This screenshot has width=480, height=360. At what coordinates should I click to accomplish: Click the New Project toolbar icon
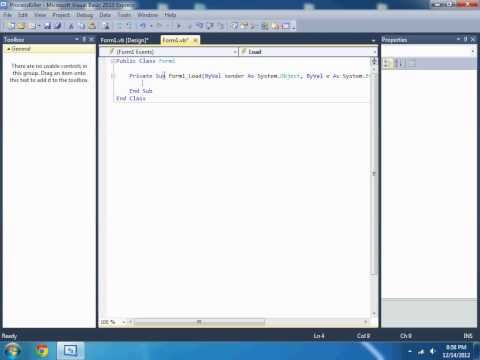[x=11, y=26]
